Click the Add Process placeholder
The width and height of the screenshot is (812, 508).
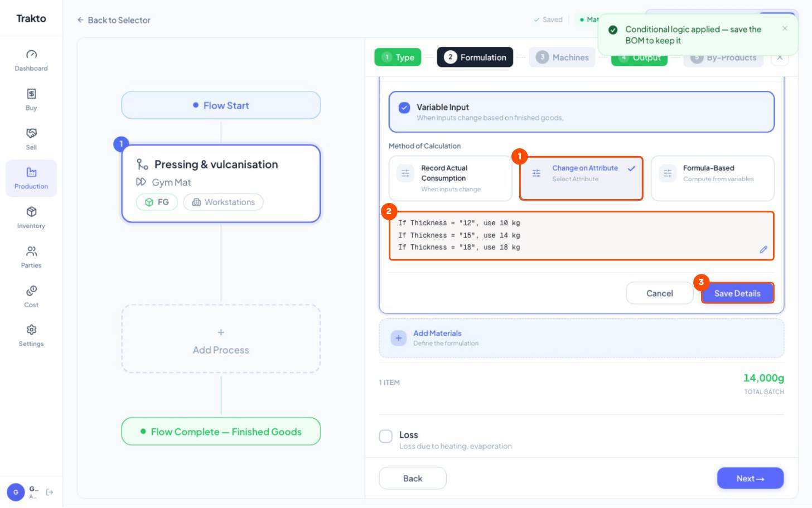click(221, 339)
